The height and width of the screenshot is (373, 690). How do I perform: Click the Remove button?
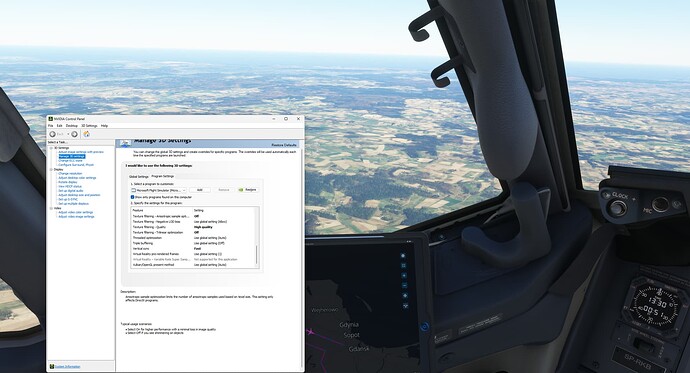click(224, 190)
